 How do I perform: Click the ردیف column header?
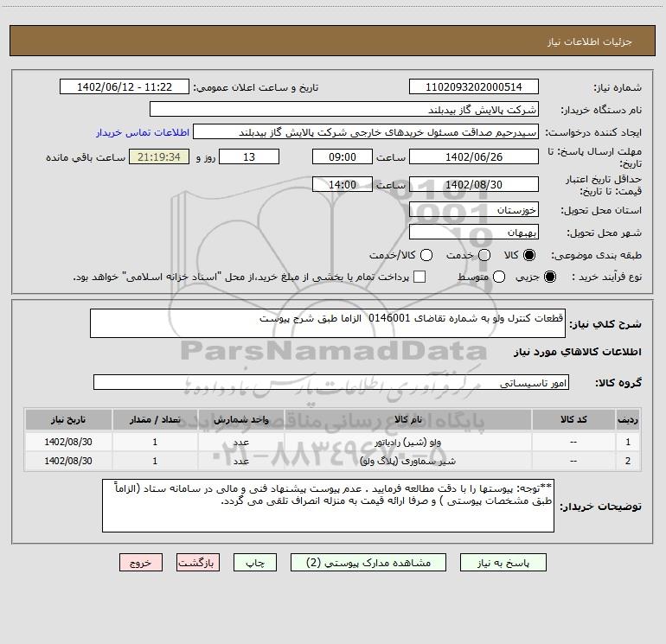click(628, 419)
